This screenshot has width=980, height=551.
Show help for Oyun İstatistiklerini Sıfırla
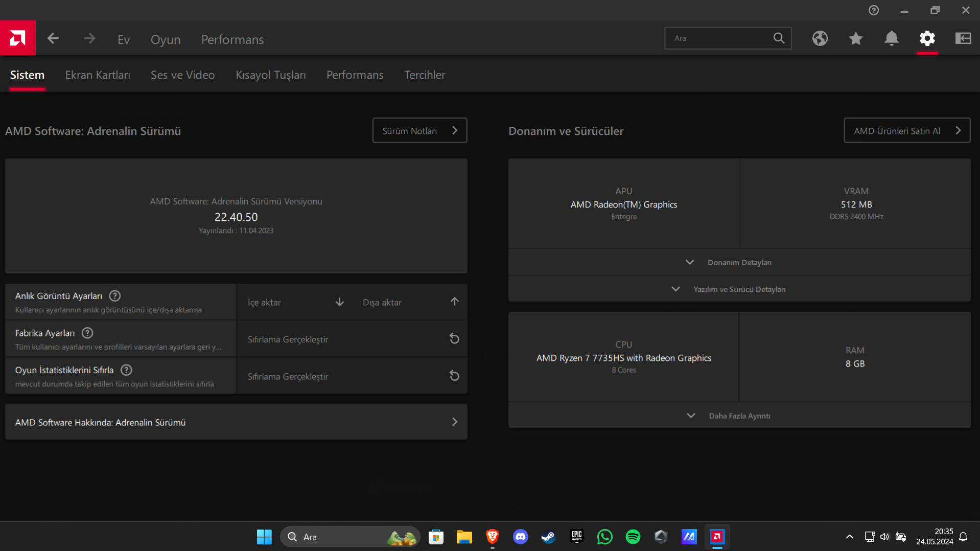(x=126, y=370)
